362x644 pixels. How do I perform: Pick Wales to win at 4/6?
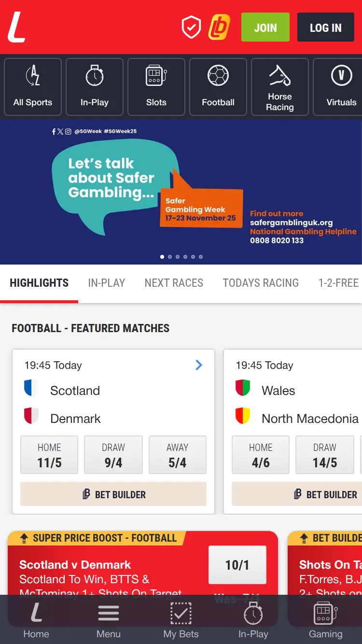pos(260,454)
